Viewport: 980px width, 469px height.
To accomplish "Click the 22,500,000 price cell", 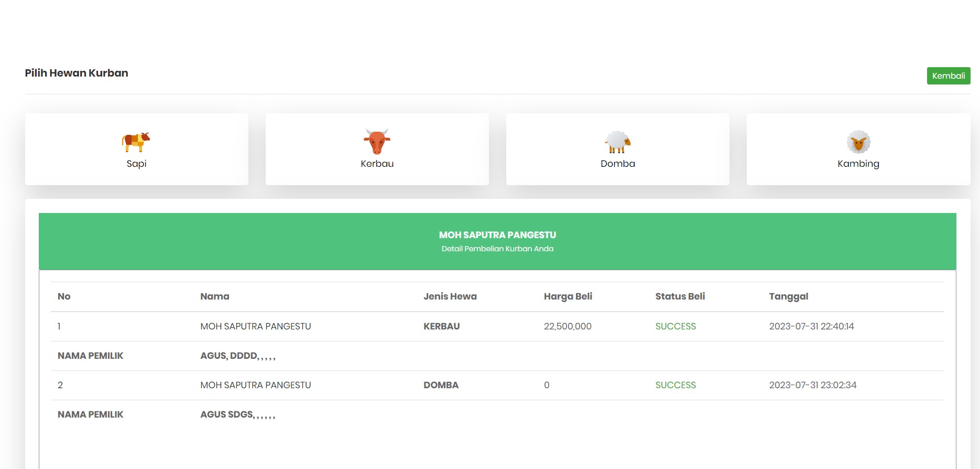I will pyautogui.click(x=568, y=326).
